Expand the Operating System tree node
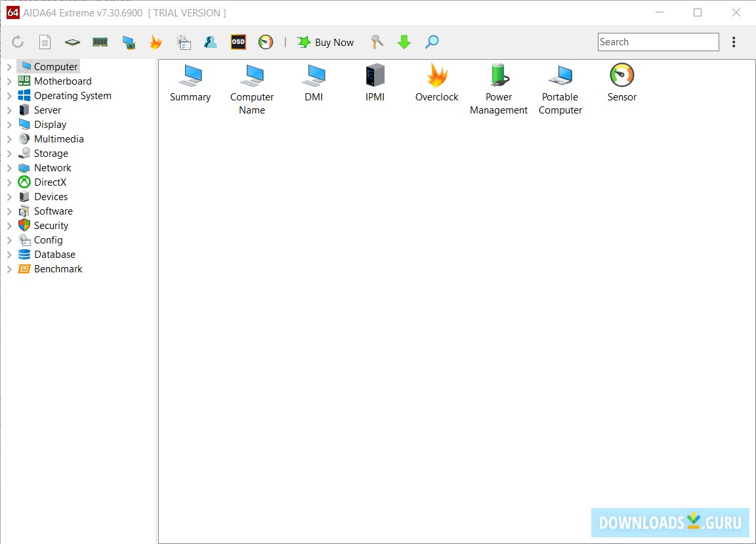The height and width of the screenshot is (544, 756). (x=9, y=96)
